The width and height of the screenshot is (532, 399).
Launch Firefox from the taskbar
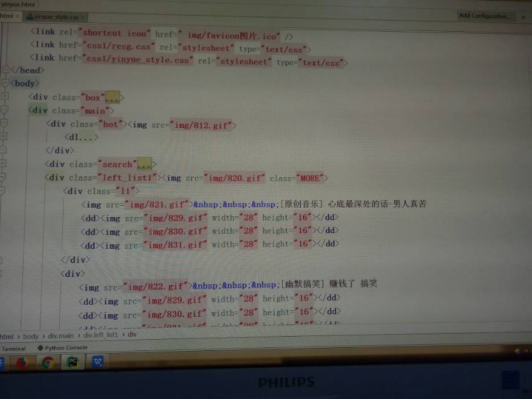[22, 363]
